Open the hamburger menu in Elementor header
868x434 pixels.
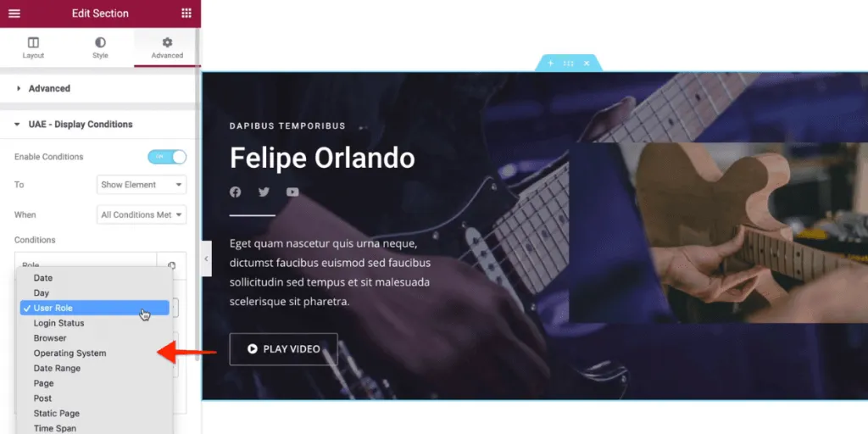[14, 14]
